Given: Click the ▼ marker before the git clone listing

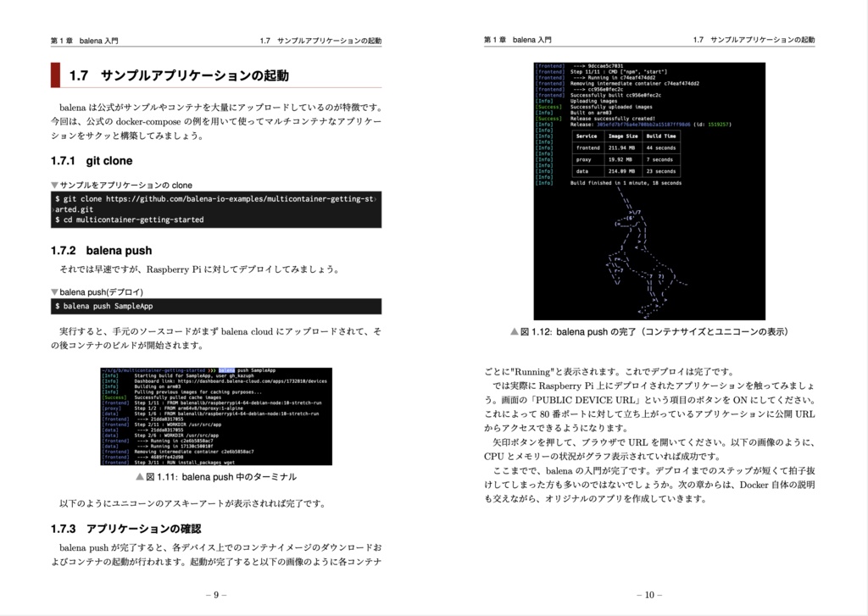Looking at the screenshot, I should click(x=53, y=185).
